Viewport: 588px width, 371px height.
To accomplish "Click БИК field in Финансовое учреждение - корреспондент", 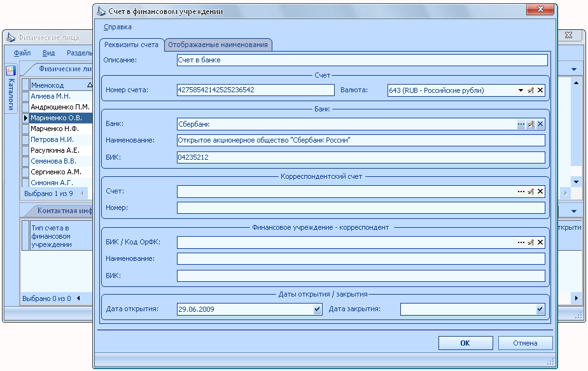I will tap(361, 276).
